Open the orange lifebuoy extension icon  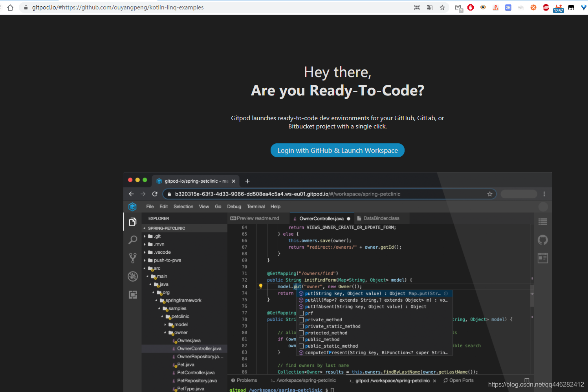pyautogui.click(x=533, y=7)
